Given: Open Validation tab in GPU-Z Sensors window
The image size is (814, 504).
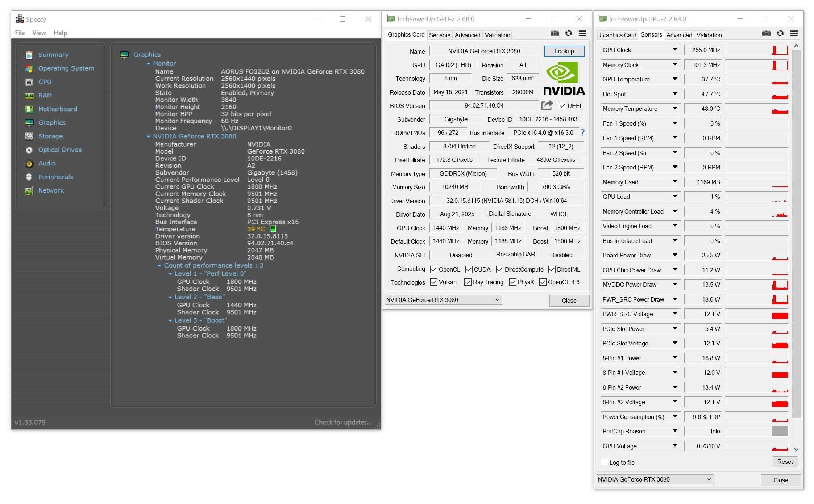Looking at the screenshot, I should [x=709, y=35].
